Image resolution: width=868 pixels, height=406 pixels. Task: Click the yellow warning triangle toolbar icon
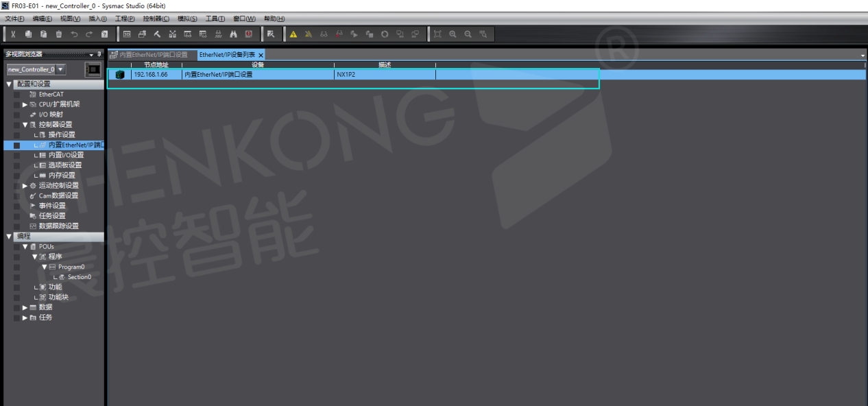click(293, 34)
